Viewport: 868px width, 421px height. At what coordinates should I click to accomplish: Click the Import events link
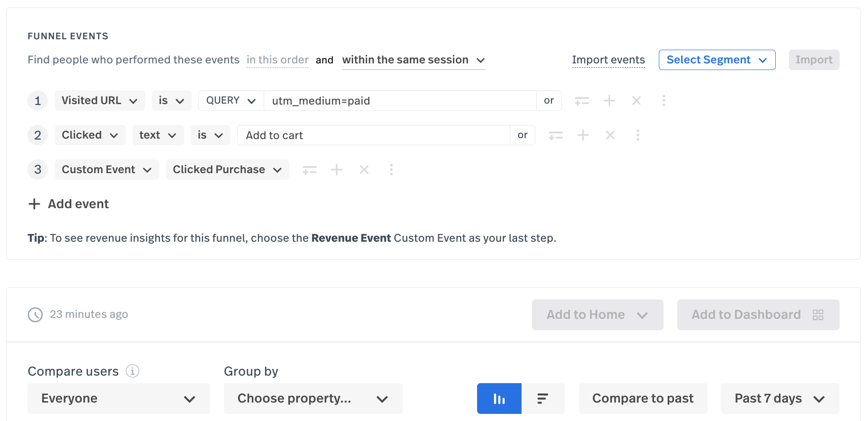point(608,60)
